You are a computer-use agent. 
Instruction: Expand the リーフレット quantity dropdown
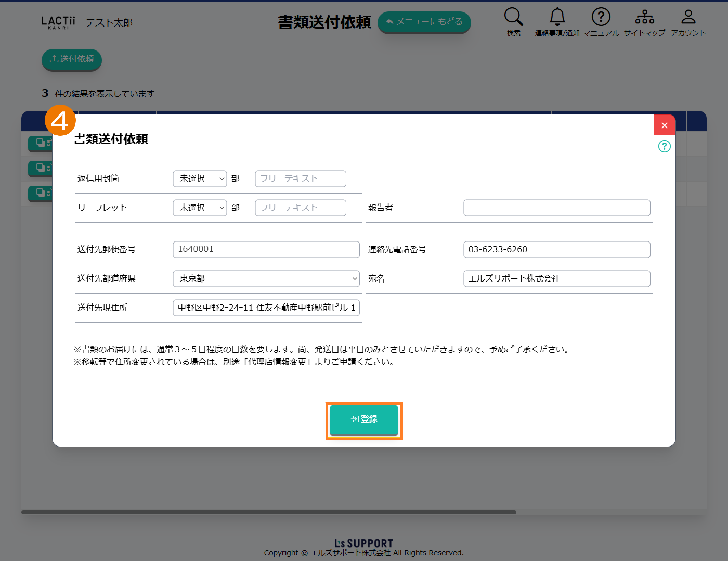200,208
